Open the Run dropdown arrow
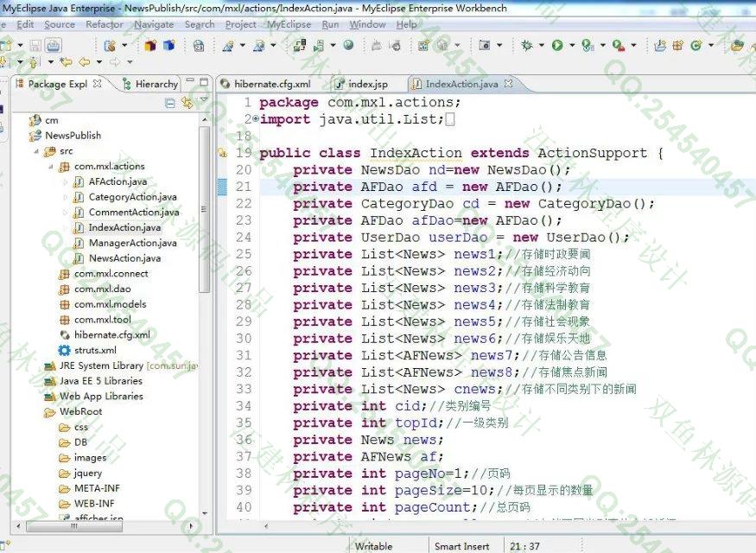756x553 pixels. point(572,45)
